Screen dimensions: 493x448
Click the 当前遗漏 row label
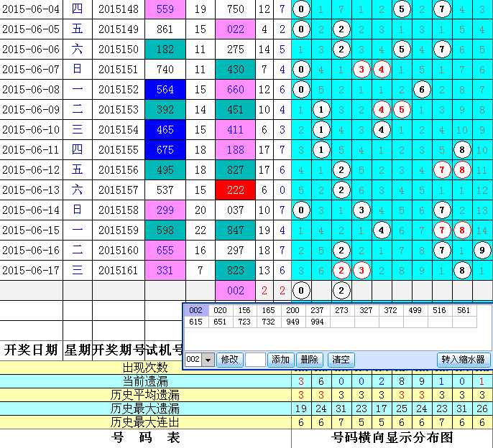coord(145,381)
